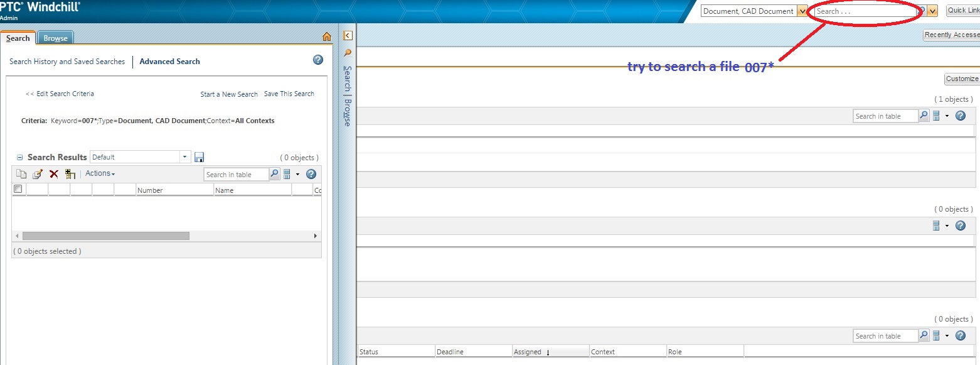Image resolution: width=980 pixels, height=365 pixels.
Task: Open the Default table view dropdown
Action: 185,157
